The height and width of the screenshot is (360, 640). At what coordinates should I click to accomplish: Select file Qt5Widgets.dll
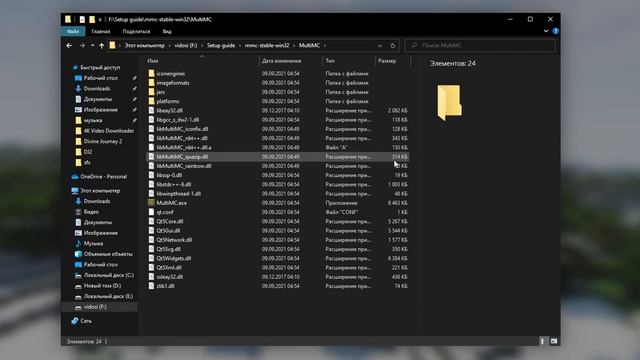(x=173, y=258)
